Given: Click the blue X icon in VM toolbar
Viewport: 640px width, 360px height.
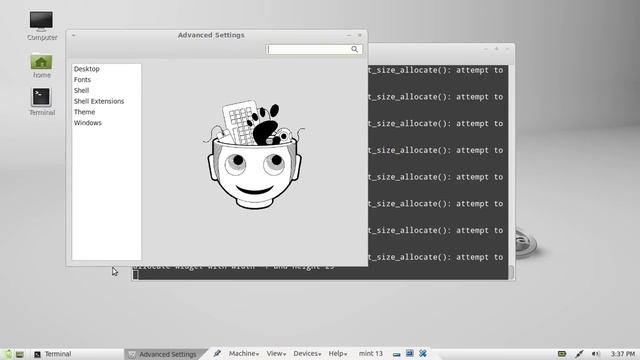Looking at the screenshot, I should click(x=423, y=353).
